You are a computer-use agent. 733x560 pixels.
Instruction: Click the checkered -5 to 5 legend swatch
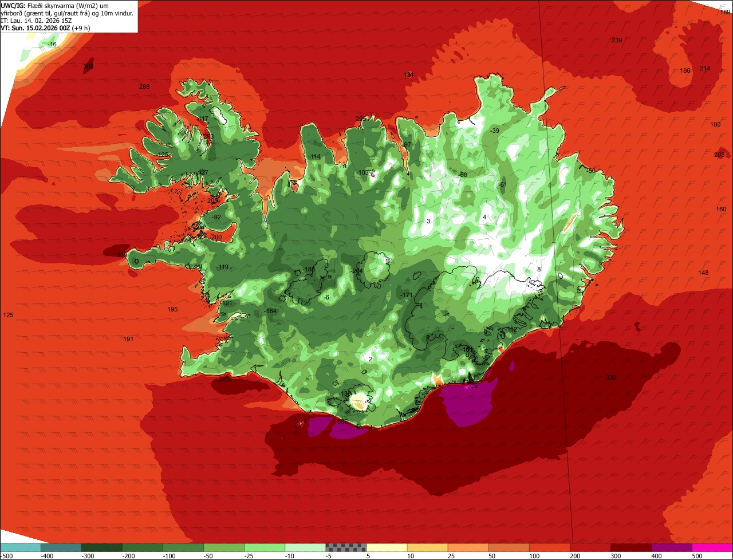(x=346, y=547)
